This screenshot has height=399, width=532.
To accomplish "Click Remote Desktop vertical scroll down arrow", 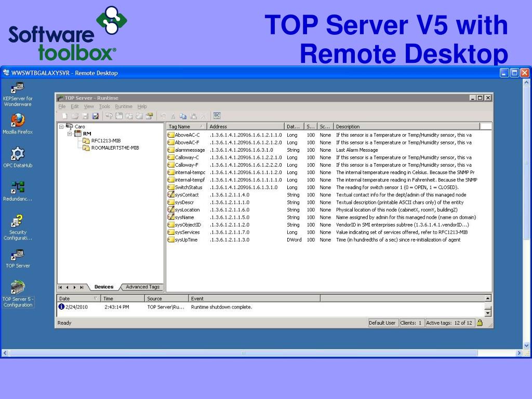I will pos(526,345).
